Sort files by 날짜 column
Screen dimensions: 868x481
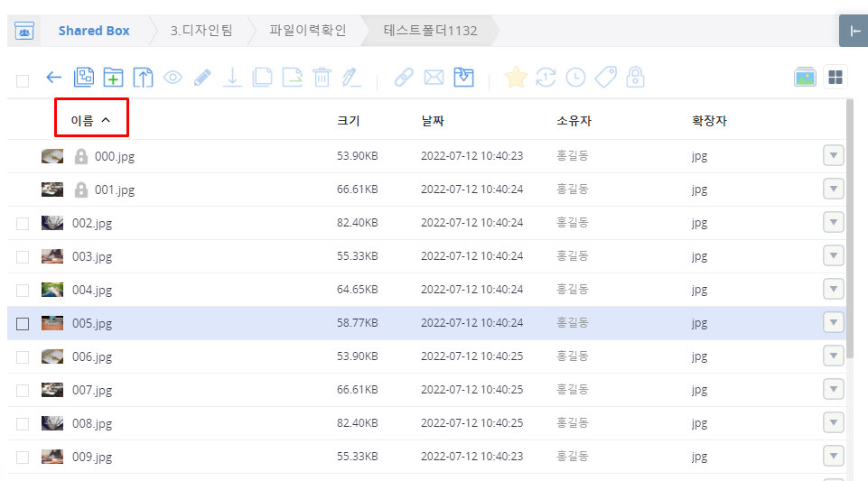click(x=433, y=121)
